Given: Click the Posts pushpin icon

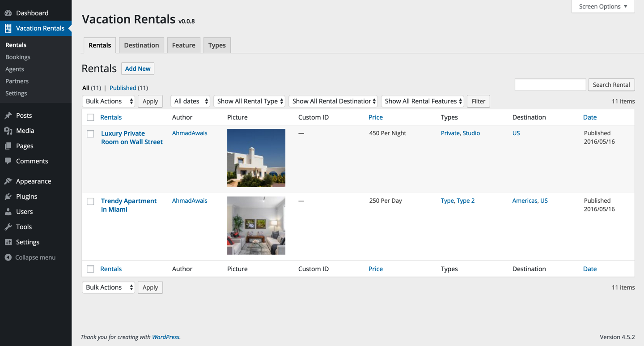Looking at the screenshot, I should coord(8,115).
